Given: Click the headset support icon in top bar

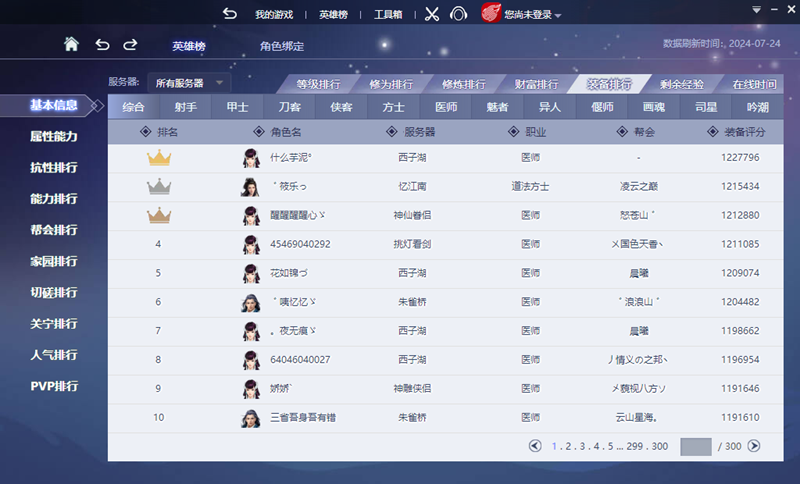Looking at the screenshot, I should click(x=458, y=14).
